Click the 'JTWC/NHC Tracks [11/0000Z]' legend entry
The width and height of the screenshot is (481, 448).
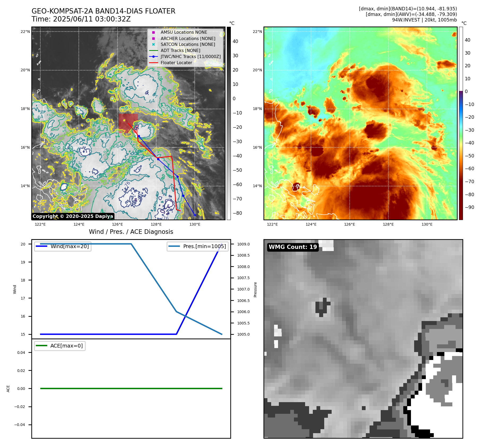click(x=191, y=56)
